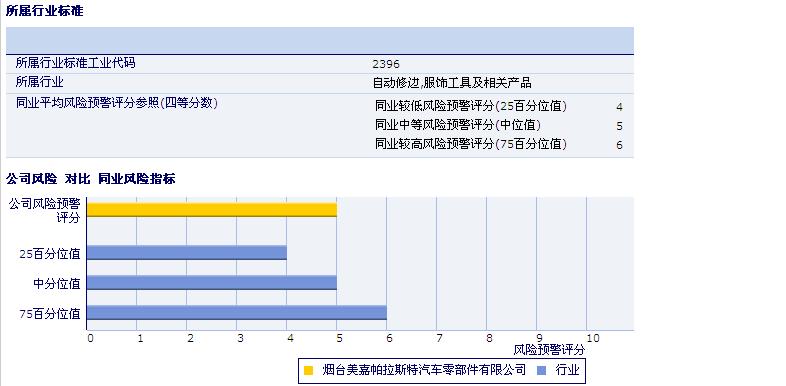Click the blue 行业 legend swatch
Screen dimensions: 786x386
pos(541,370)
